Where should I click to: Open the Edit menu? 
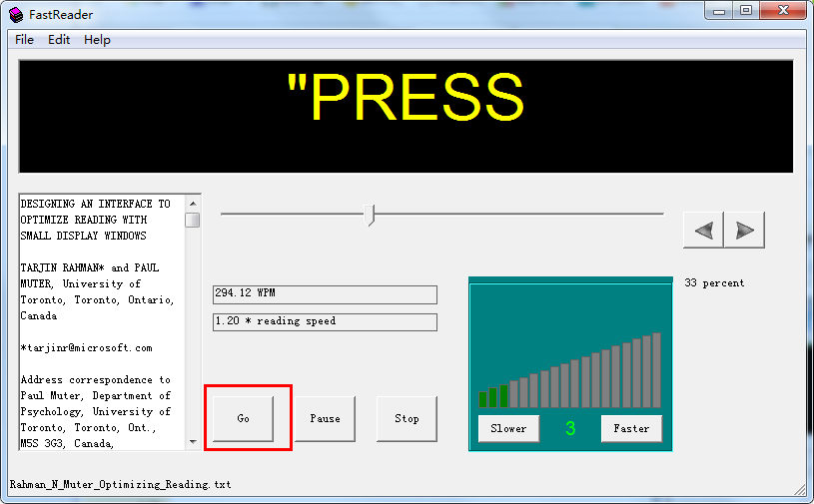click(x=59, y=40)
